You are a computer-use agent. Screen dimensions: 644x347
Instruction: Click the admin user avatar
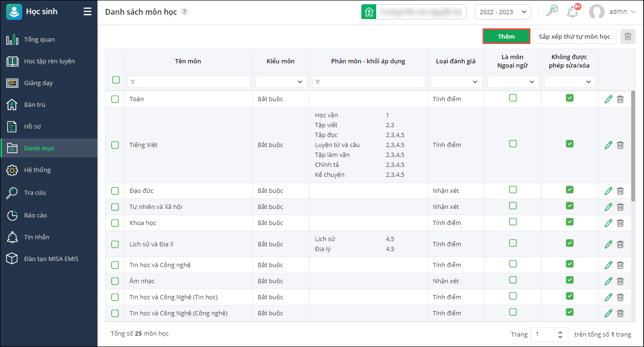pyautogui.click(x=597, y=12)
